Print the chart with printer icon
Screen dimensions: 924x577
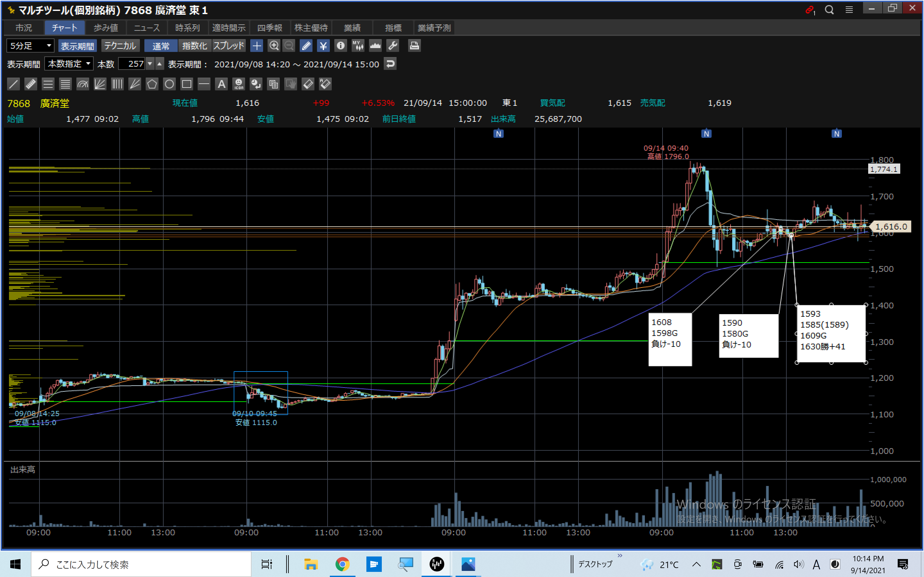coord(414,46)
